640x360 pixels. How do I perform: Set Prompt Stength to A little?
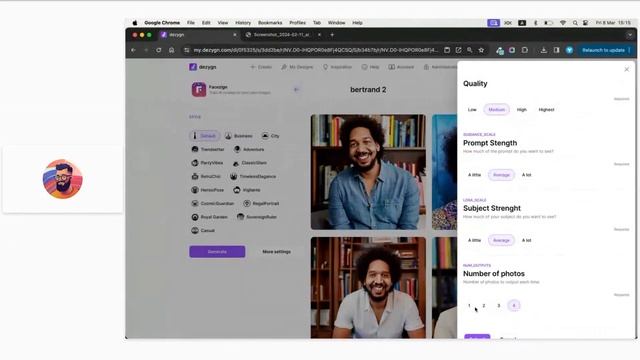[474, 175]
